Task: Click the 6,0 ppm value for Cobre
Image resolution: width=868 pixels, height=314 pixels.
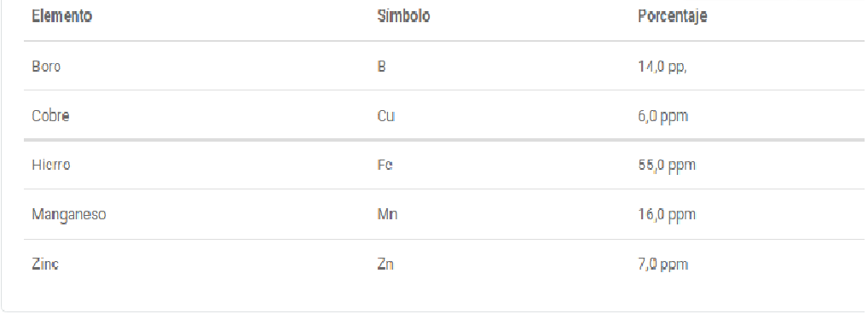Action: (x=663, y=117)
